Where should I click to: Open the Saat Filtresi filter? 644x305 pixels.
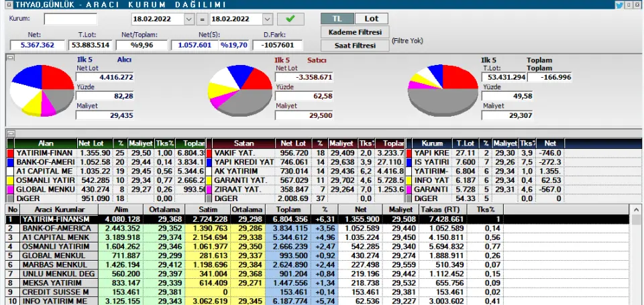point(355,46)
